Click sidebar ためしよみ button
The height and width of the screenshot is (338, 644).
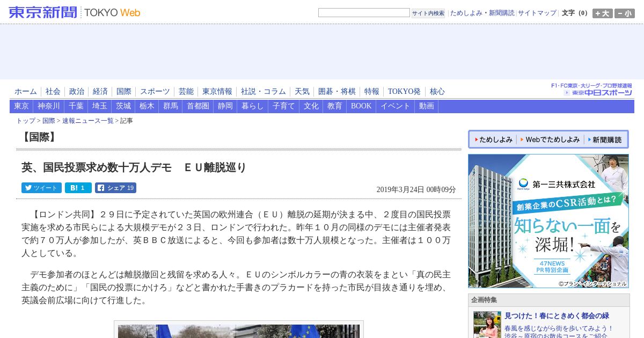tap(493, 139)
